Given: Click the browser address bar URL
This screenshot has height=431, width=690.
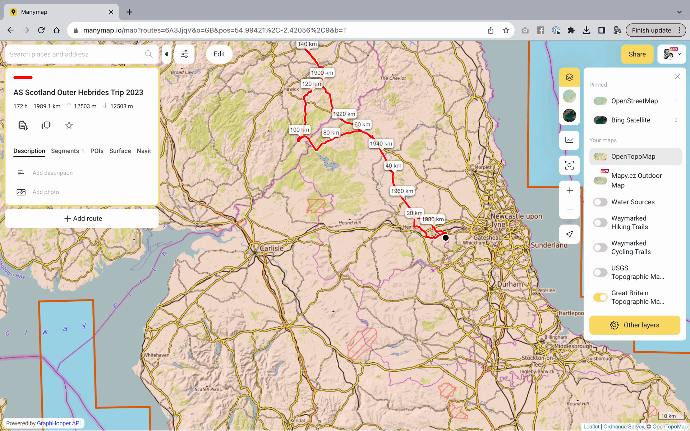Looking at the screenshot, I should pyautogui.click(x=215, y=30).
